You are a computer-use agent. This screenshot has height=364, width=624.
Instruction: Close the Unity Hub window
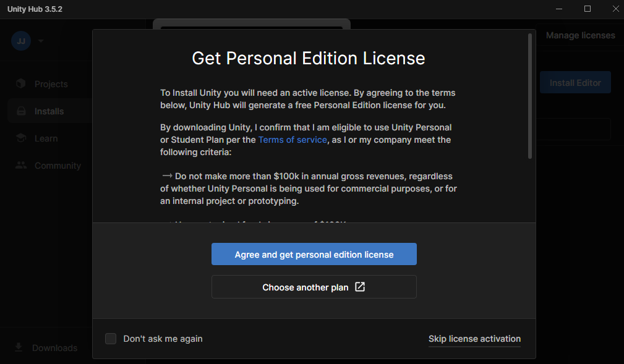pyautogui.click(x=615, y=9)
